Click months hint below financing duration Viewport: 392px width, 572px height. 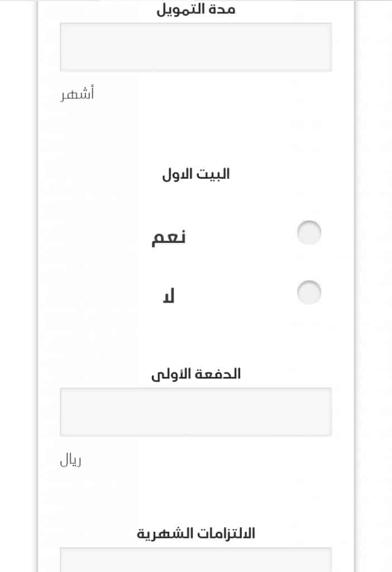[77, 93]
